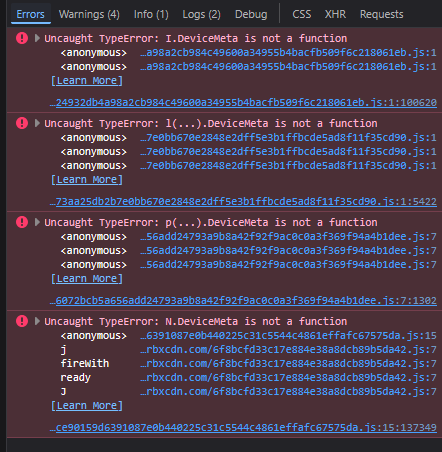Expand the N.DeviceMeta error arrow

coord(37,321)
